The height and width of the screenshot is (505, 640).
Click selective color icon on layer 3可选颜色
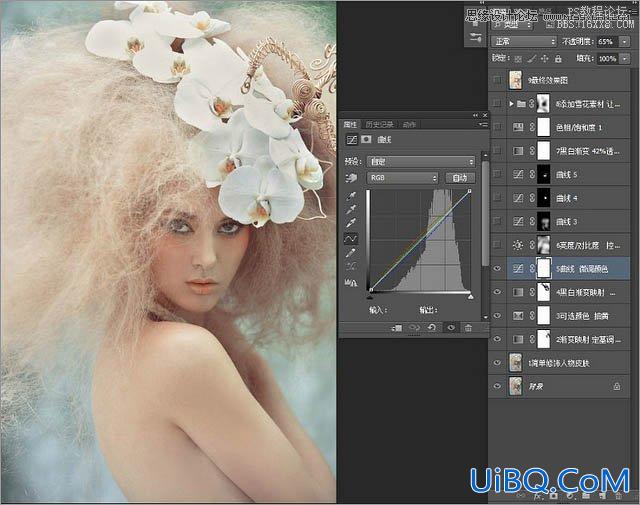point(518,316)
